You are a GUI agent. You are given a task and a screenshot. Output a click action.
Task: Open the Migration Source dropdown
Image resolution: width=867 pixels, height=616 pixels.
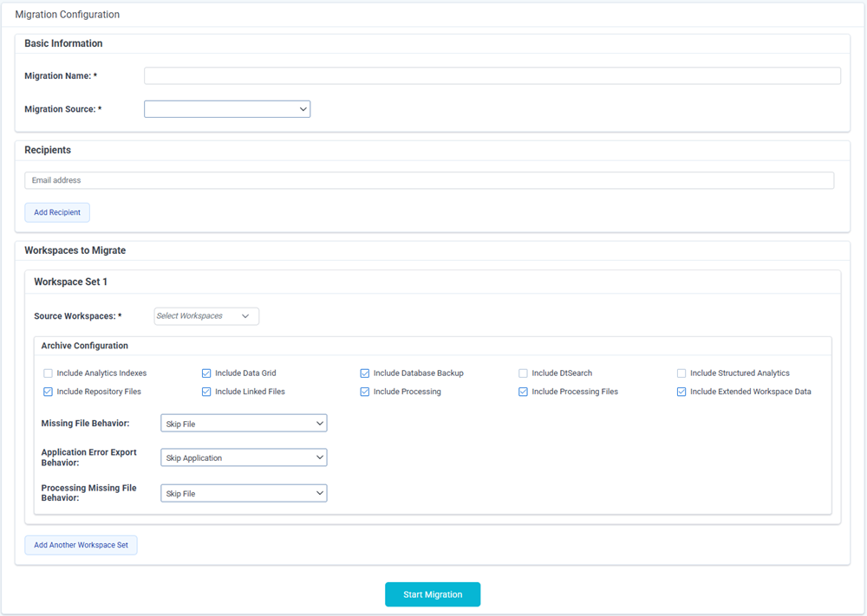pos(227,108)
